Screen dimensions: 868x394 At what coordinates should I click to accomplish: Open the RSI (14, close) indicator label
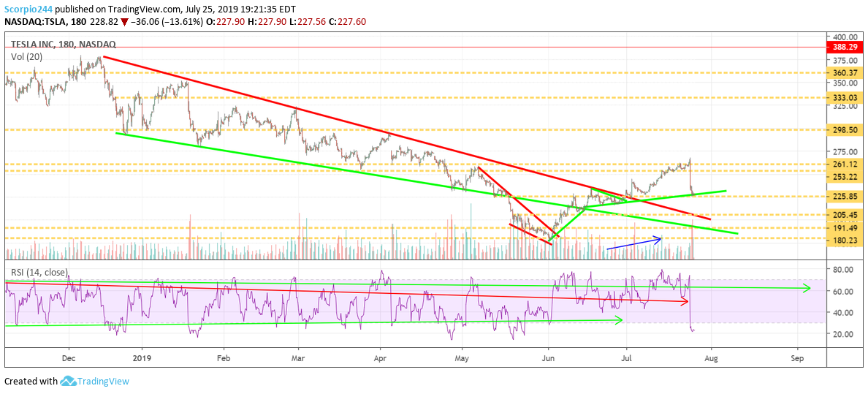[39, 273]
